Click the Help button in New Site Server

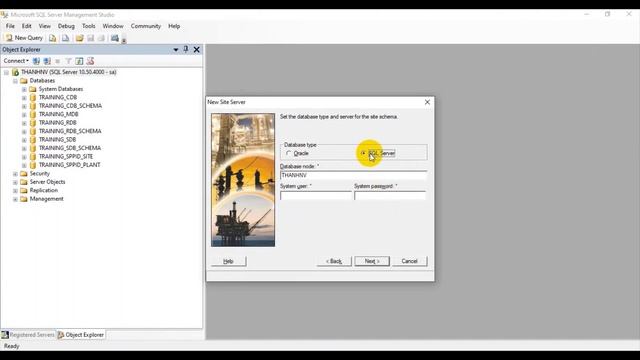pos(229,261)
